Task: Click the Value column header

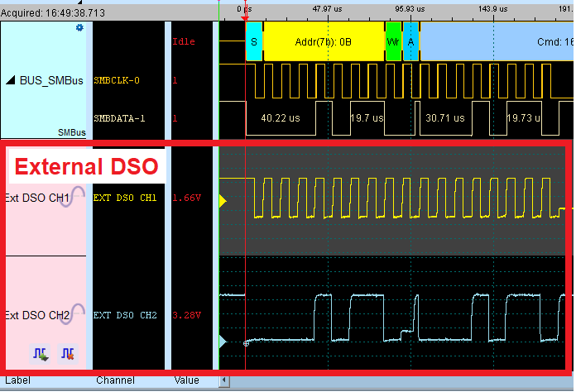Action: tap(186, 380)
